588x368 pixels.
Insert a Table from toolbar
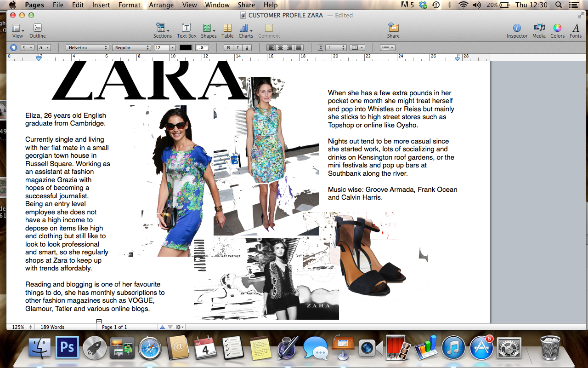pos(227,31)
